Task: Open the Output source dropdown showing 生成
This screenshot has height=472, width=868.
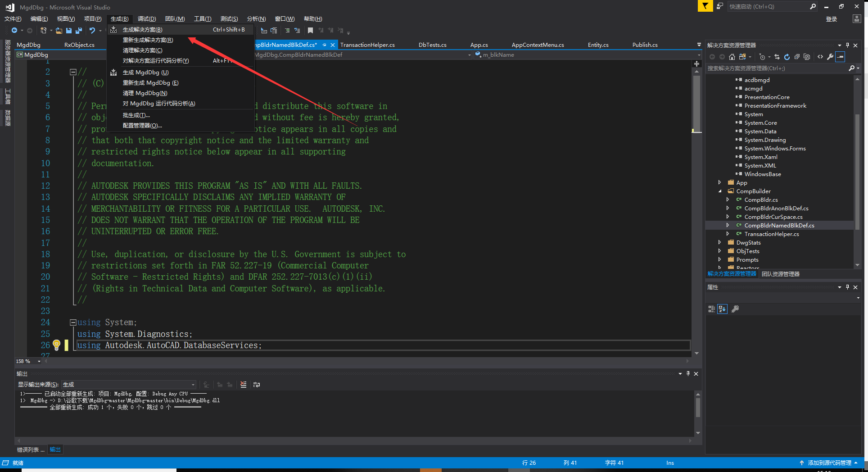Action: click(129, 385)
